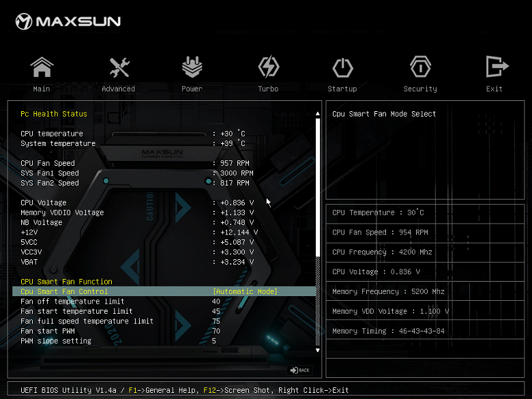
Task: Select the Power plug icon
Action: 192,68
